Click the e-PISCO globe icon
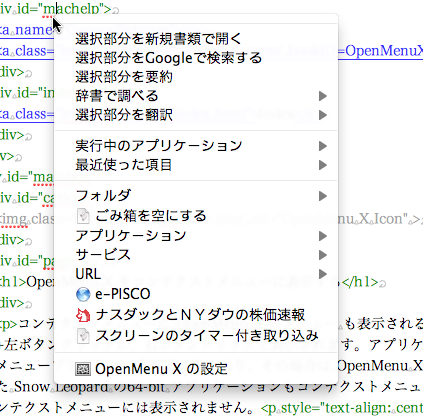 click(83, 294)
